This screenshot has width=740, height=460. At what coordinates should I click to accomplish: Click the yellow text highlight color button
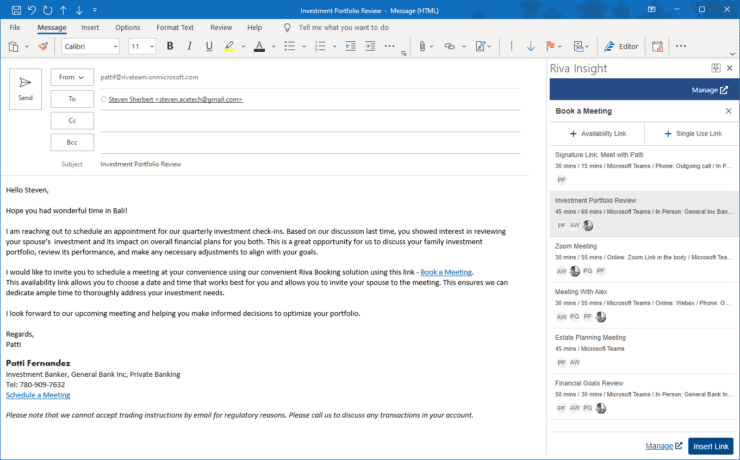[x=229, y=46]
